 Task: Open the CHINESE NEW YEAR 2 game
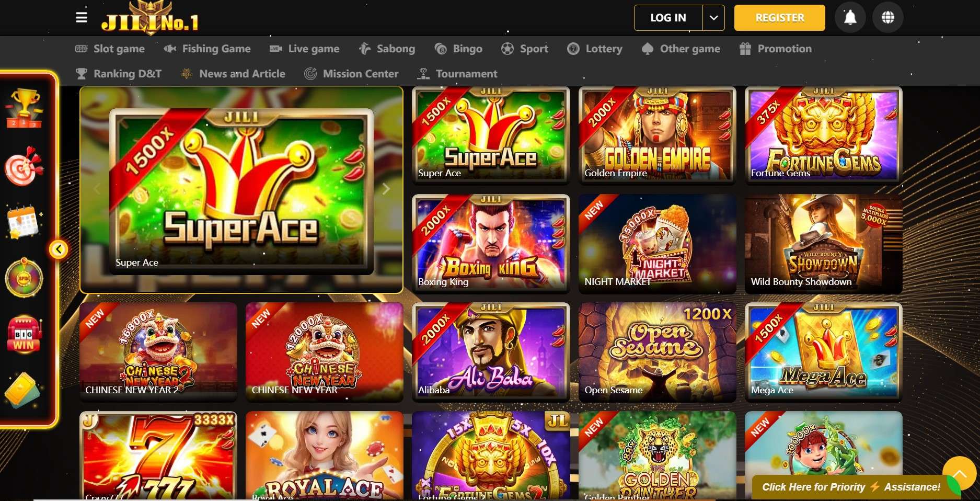click(158, 351)
